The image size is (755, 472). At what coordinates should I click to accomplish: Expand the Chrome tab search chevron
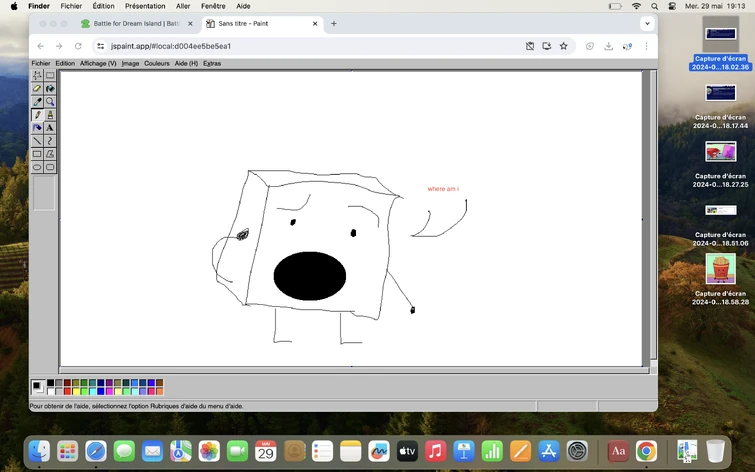647,23
